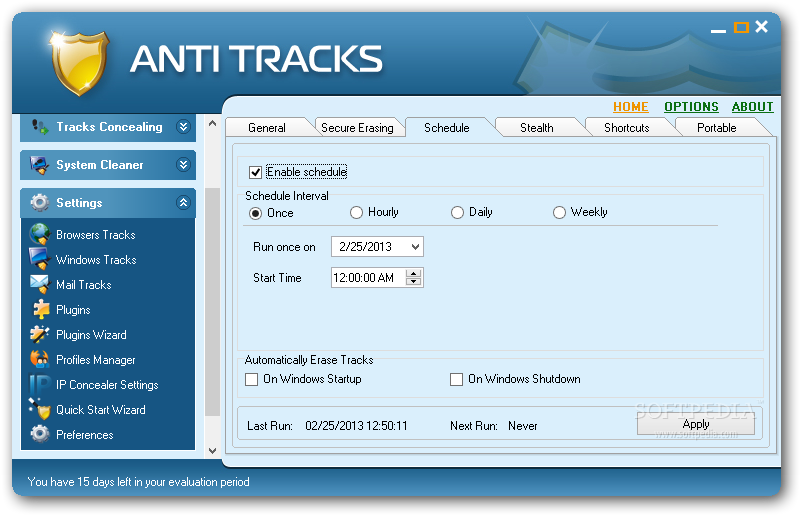The width and height of the screenshot is (801, 516).
Task: Select the Weekly interval radio button
Action: click(559, 213)
